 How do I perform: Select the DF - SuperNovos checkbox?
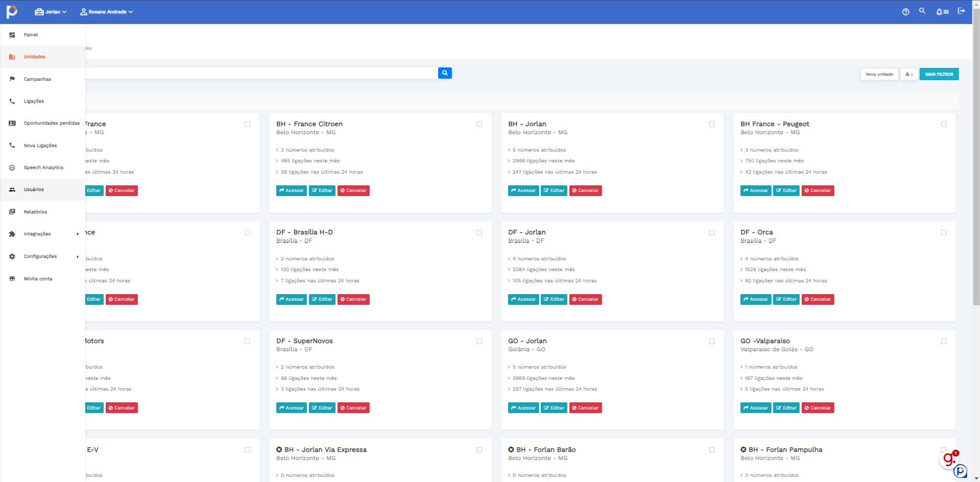pos(480,341)
